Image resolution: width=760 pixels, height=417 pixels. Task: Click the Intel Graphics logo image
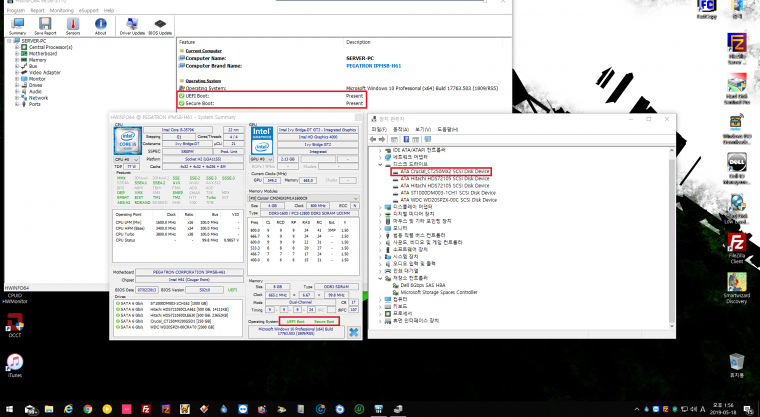click(262, 141)
